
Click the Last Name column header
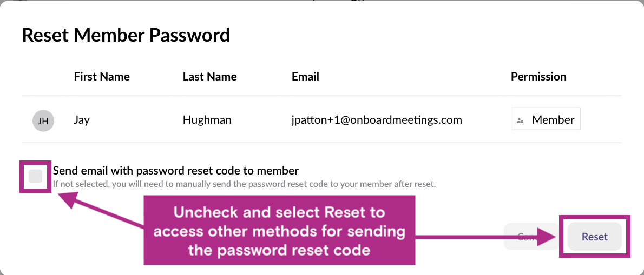pyautogui.click(x=209, y=77)
